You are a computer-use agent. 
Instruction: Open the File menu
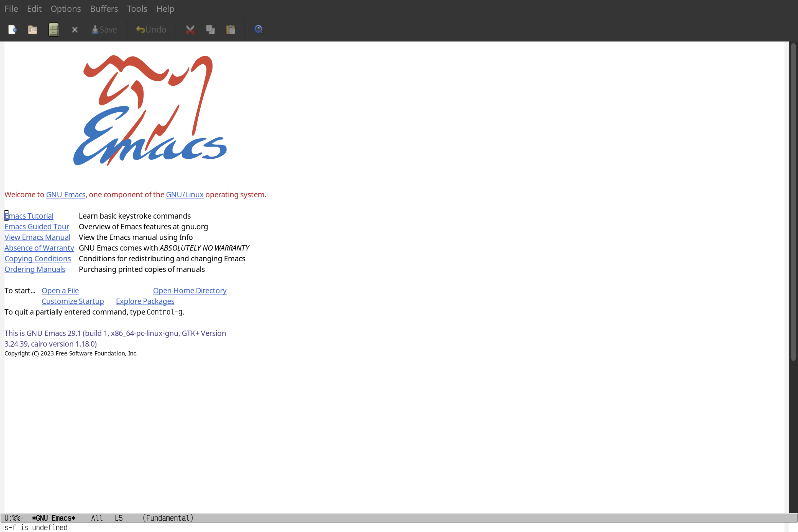(11, 8)
